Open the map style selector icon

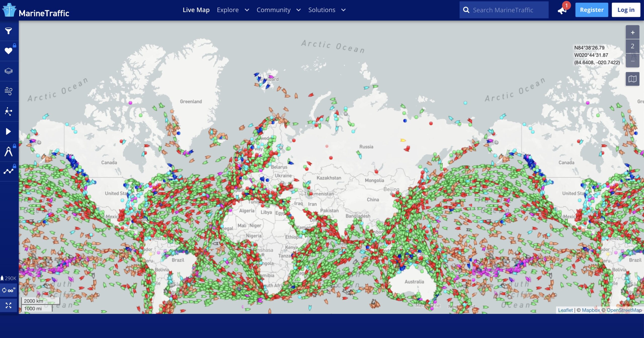[x=632, y=79]
